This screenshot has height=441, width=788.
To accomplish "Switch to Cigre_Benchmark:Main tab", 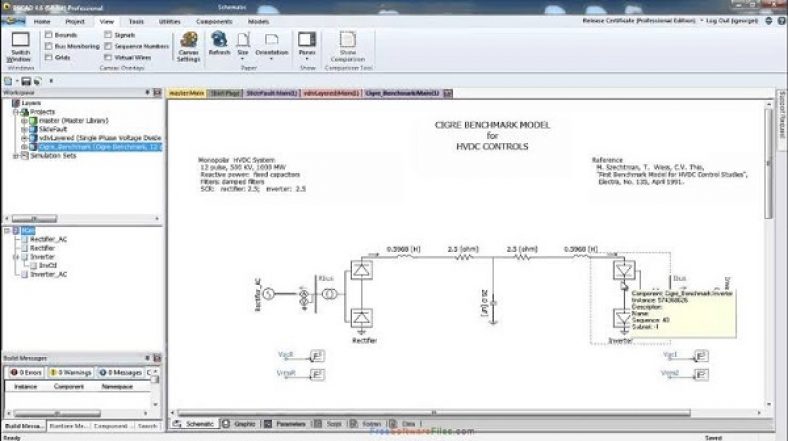I will pos(403,93).
